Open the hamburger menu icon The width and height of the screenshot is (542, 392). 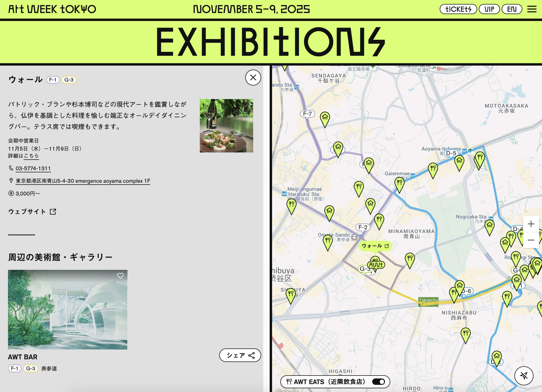[532, 9]
